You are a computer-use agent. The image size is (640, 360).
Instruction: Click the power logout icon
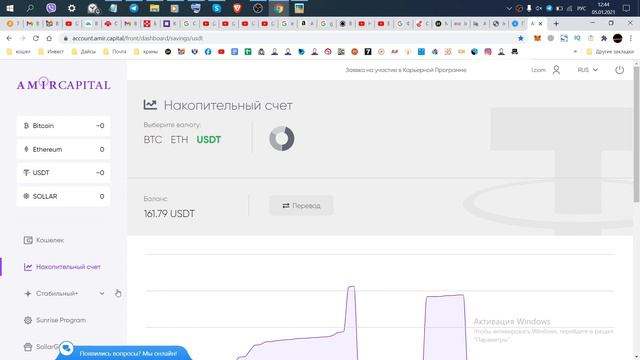coord(620,70)
